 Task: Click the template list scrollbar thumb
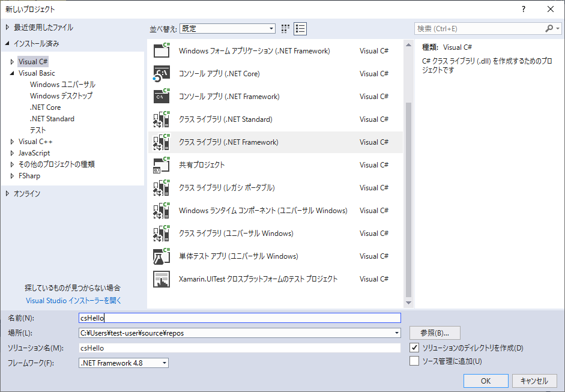tap(408, 200)
